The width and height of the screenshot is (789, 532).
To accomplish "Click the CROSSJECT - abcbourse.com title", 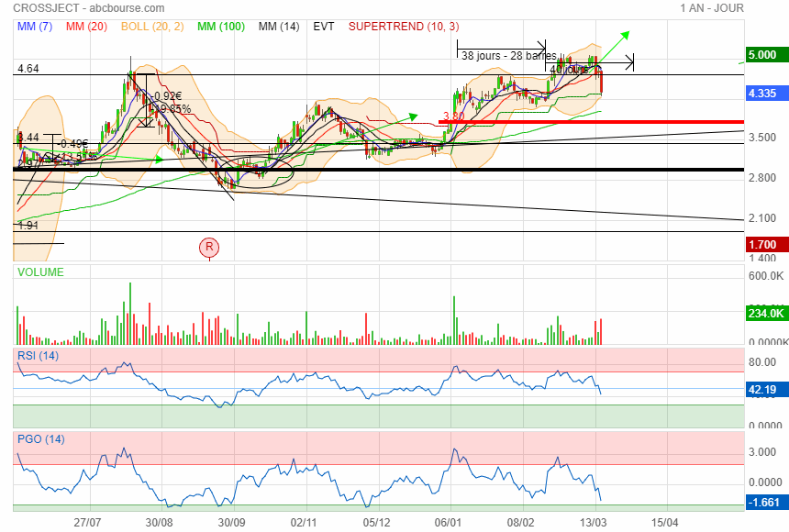I will tap(89, 8).
